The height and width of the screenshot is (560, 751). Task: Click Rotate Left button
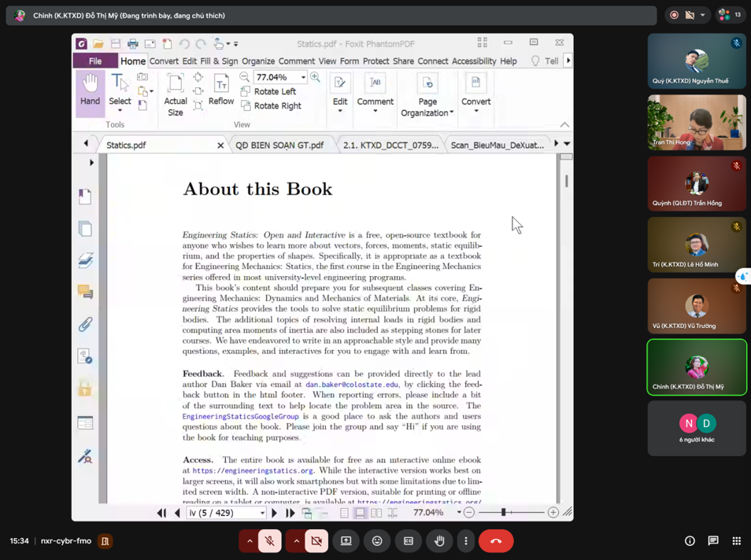point(275,91)
